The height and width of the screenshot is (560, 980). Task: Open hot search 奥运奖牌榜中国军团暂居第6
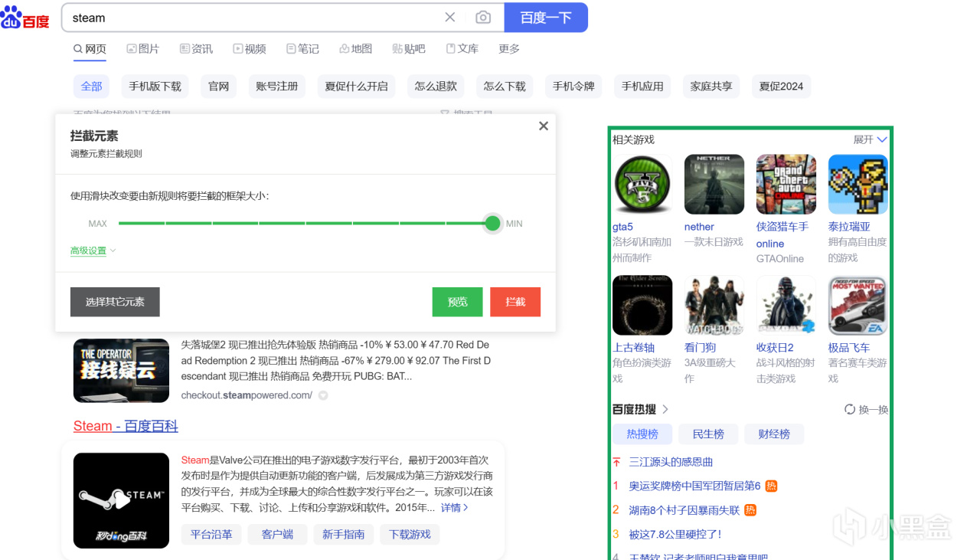coord(695,486)
